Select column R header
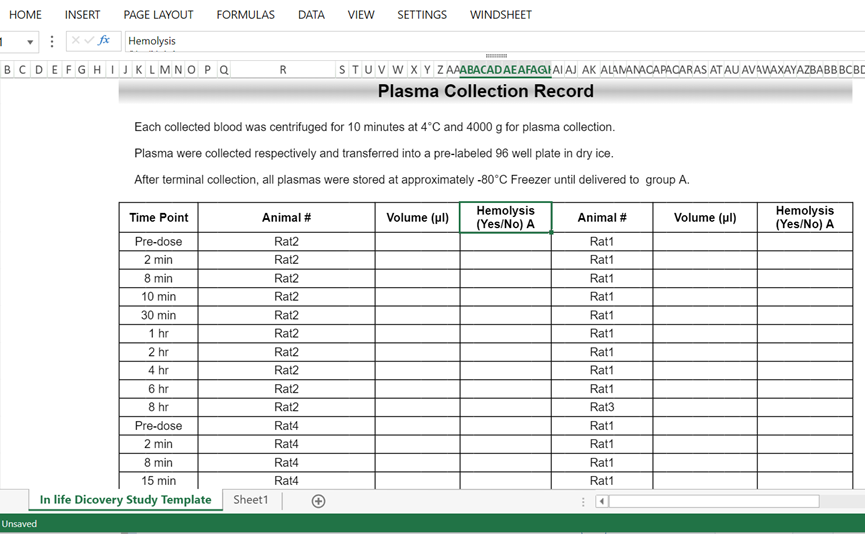 (x=283, y=70)
